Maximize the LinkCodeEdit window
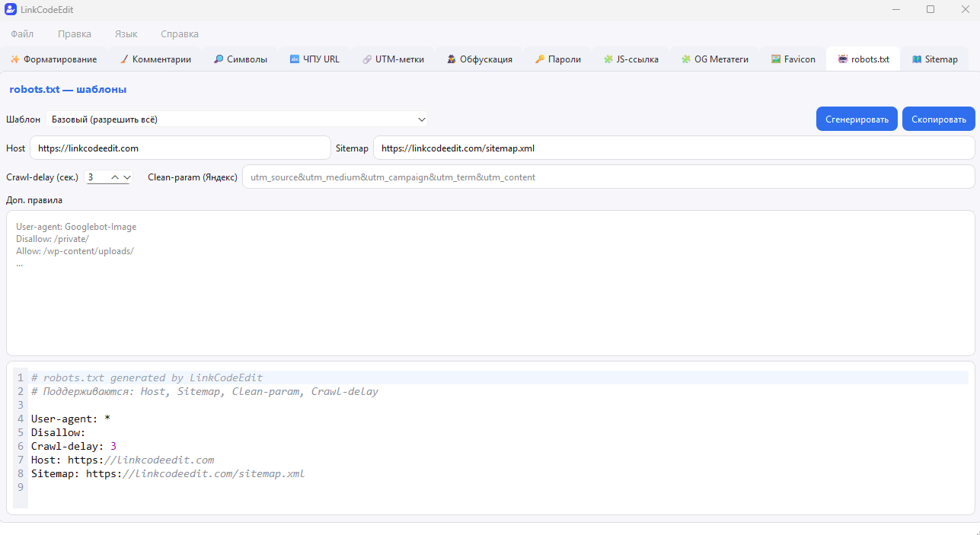Image resolution: width=980 pixels, height=535 pixels. coord(931,9)
